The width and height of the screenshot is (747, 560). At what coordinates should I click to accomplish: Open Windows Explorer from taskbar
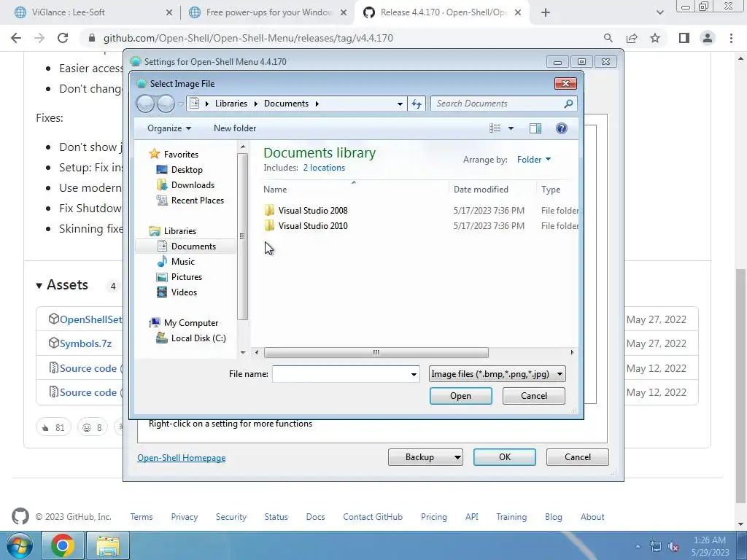(108, 545)
